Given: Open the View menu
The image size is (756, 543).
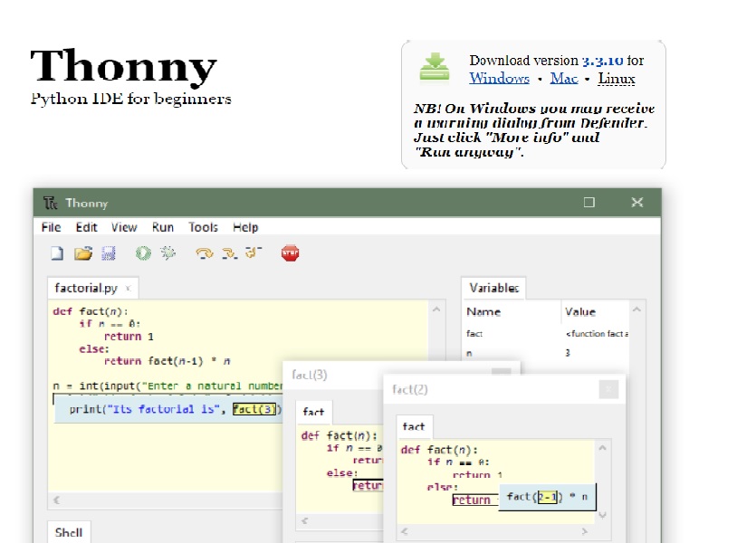Looking at the screenshot, I should tap(124, 227).
